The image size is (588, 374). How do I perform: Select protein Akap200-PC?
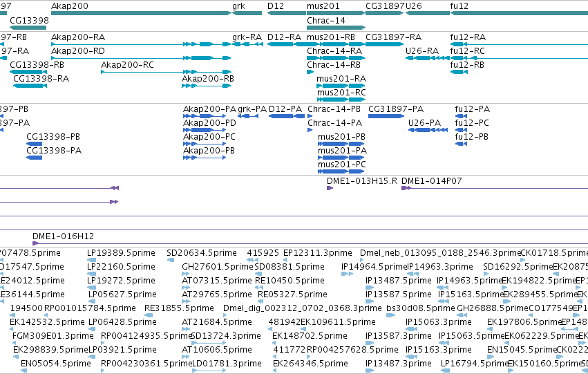(205, 144)
